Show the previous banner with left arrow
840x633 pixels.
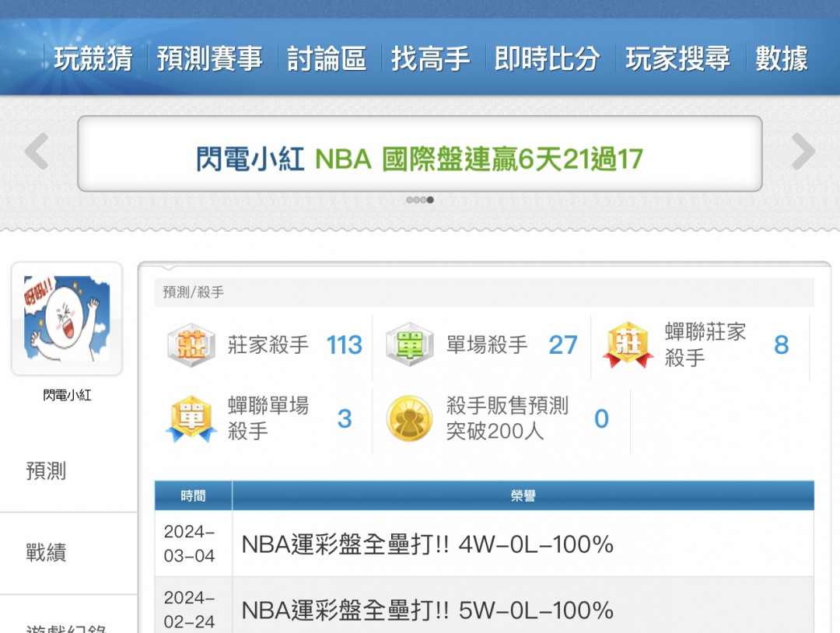[x=37, y=152]
